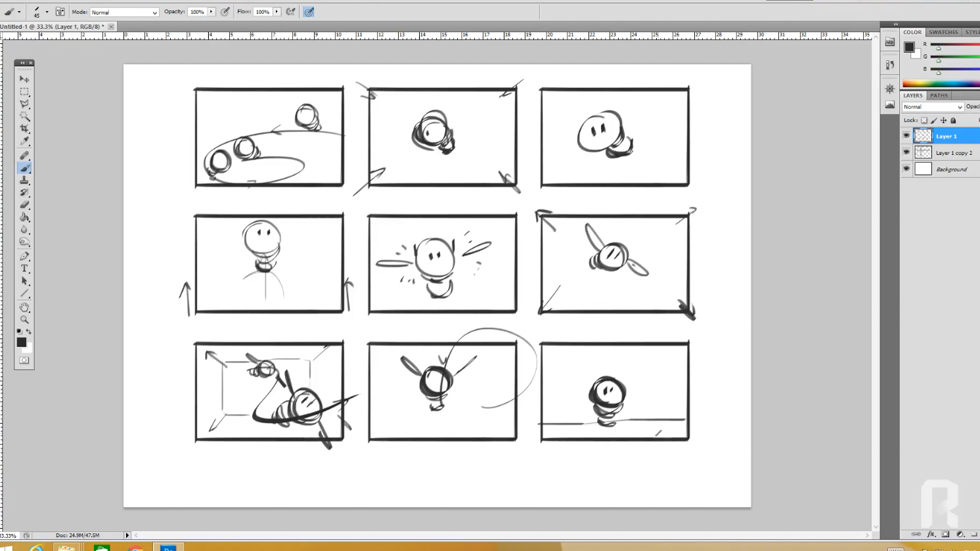Click the foreground color swatch in Color panel
This screenshot has width=980, height=551.
click(x=909, y=47)
